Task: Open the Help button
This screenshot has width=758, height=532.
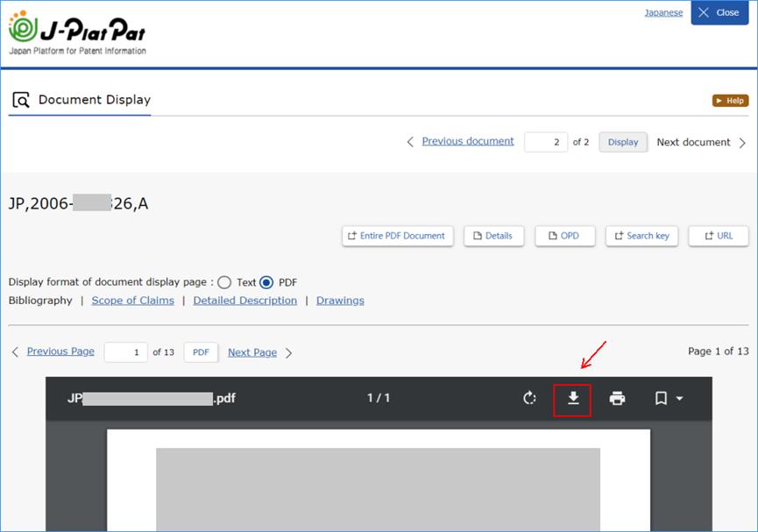Action: tap(730, 101)
